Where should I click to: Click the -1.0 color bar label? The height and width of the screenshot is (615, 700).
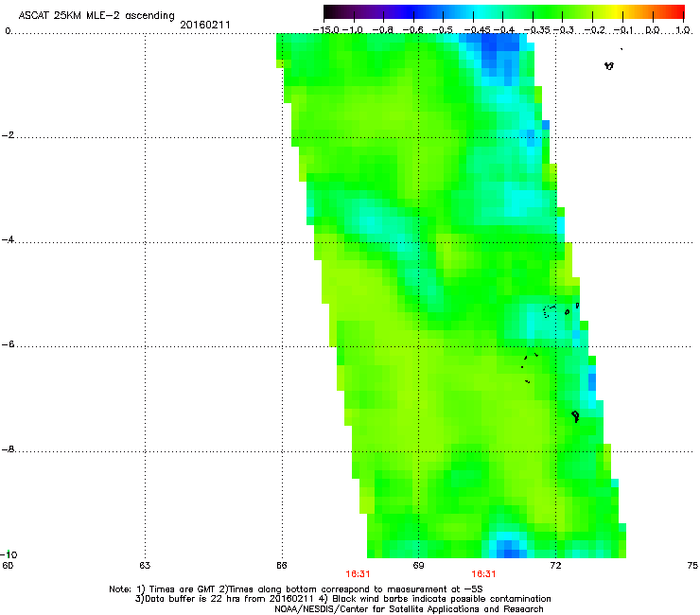[x=353, y=30]
